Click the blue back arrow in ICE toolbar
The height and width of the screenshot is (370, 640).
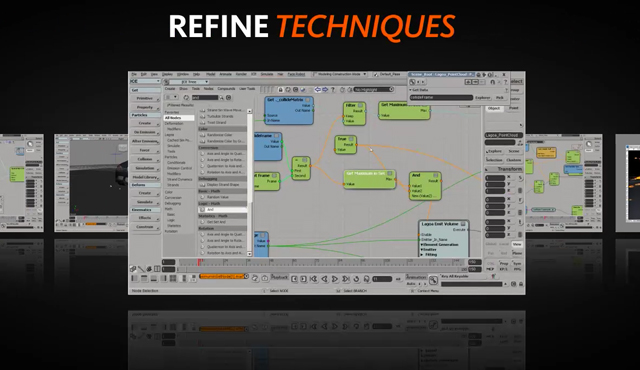tap(318, 89)
